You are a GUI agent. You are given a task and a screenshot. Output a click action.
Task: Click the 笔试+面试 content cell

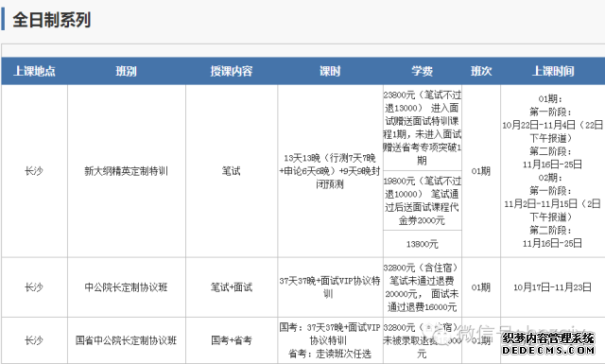point(231,287)
